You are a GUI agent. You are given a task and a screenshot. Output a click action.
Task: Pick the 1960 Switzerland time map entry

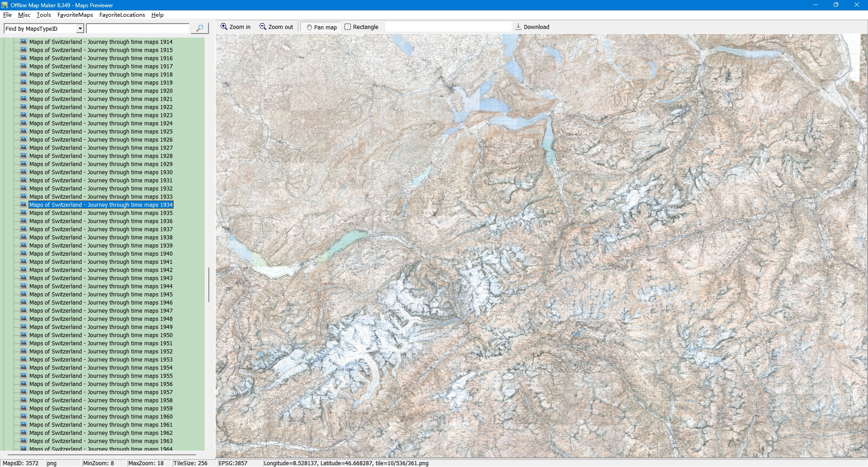tap(101, 417)
